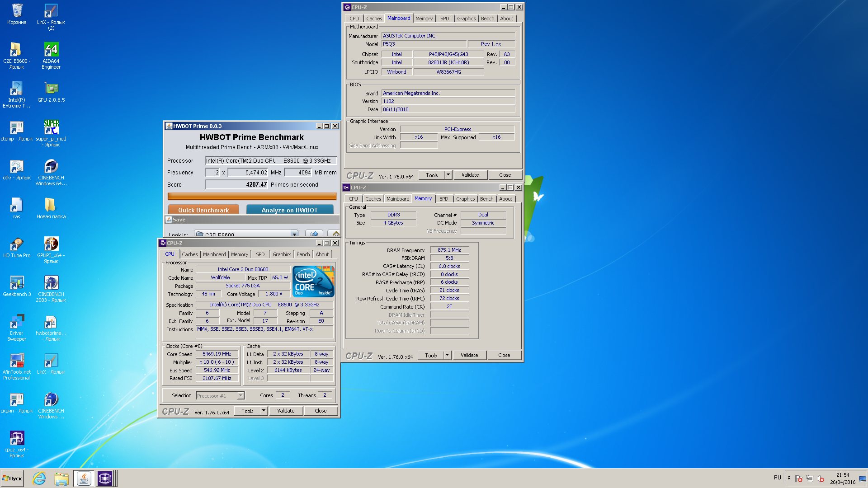Launch CINEBENCH 2003 shortcut icon
The width and height of the screenshot is (868, 488).
(x=51, y=289)
